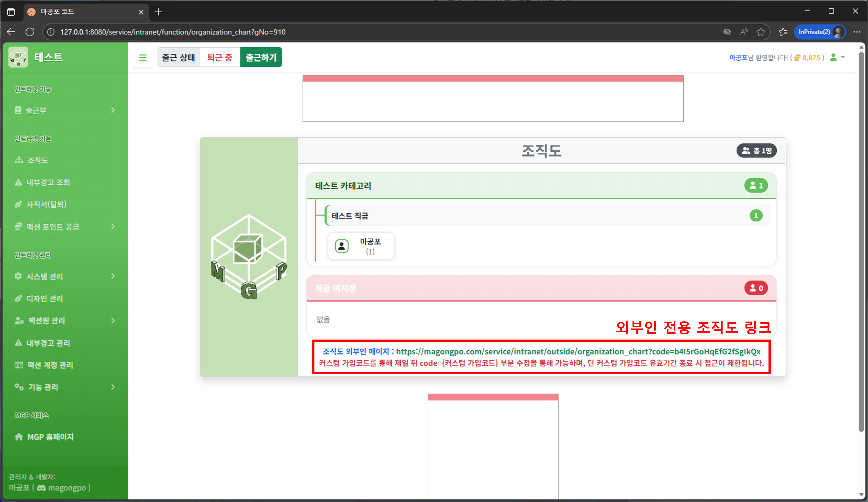Screen dimensions: 868x502
Task: Select the 팩션 계정 관리 card icon
Action: click(19, 365)
